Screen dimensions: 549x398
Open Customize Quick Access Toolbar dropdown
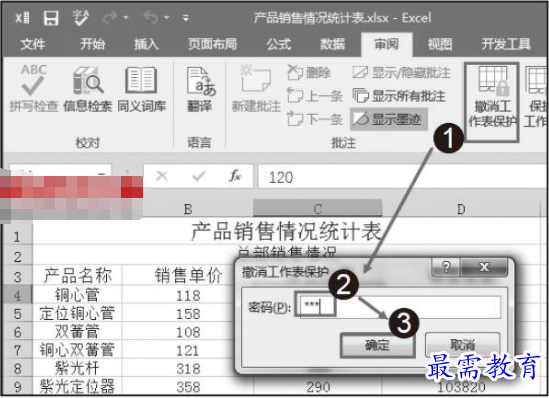pos(186,18)
